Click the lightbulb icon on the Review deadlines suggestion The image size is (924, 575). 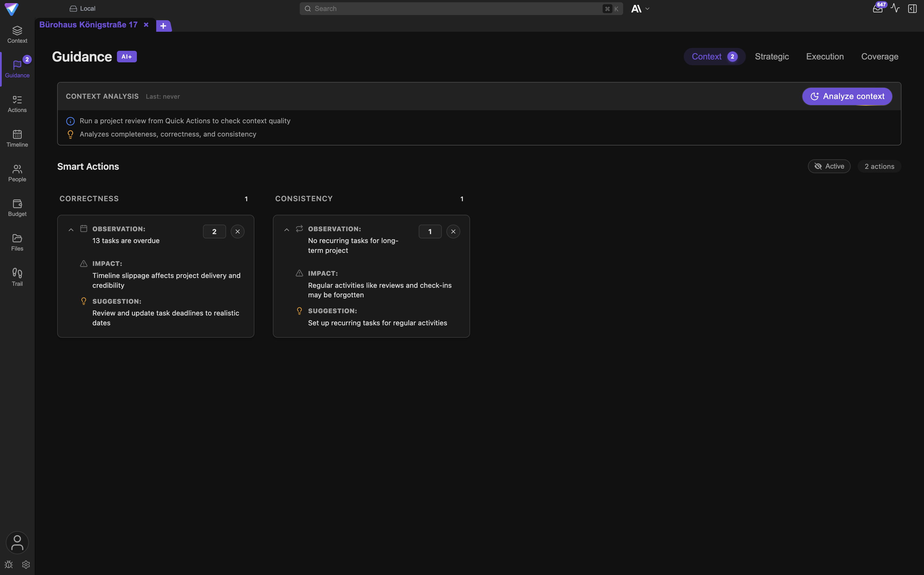click(x=84, y=301)
